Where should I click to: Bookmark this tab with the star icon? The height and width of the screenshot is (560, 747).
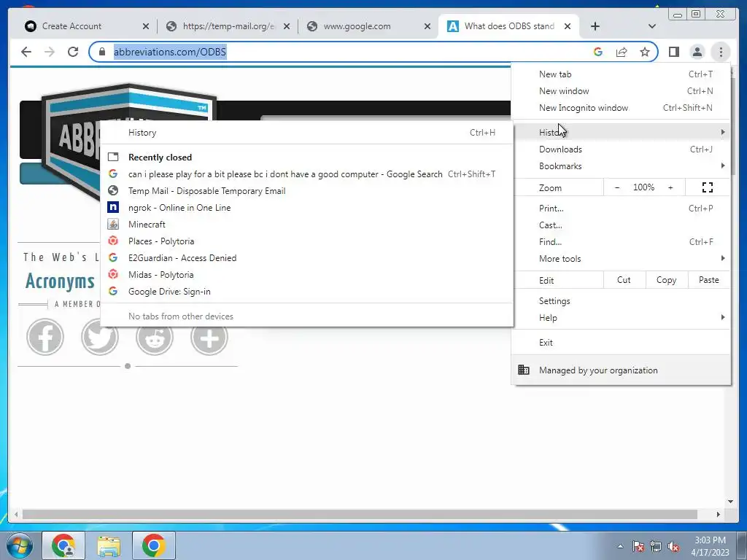click(645, 52)
